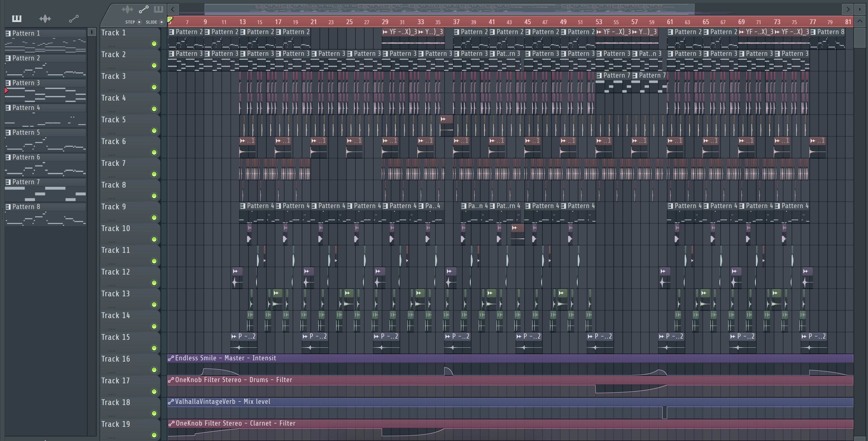This screenshot has width=868, height=441.
Task: Click the vertical playlist scrollbar thumb
Action: pyautogui.click(x=860, y=38)
